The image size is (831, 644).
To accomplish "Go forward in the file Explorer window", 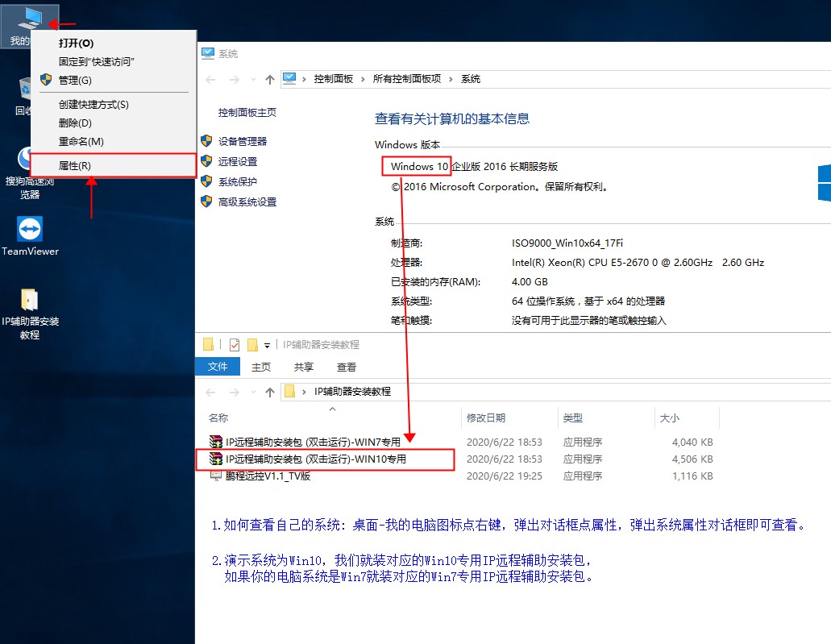I will (235, 393).
